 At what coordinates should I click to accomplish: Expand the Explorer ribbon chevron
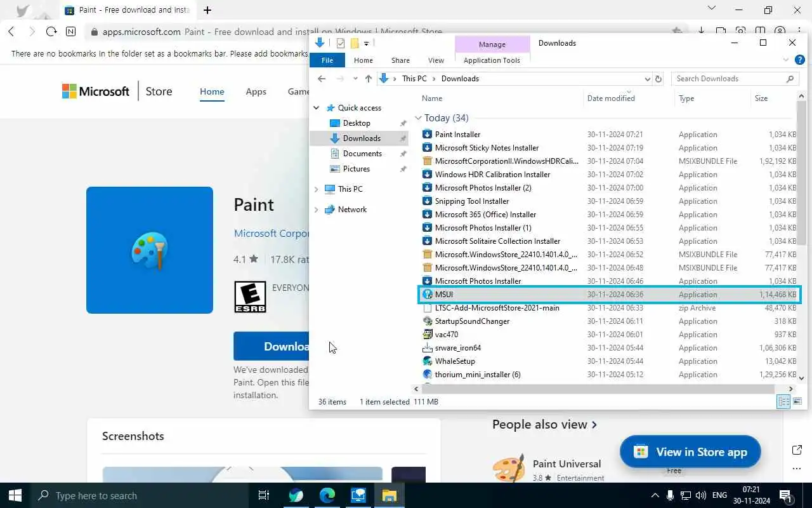[x=785, y=60]
